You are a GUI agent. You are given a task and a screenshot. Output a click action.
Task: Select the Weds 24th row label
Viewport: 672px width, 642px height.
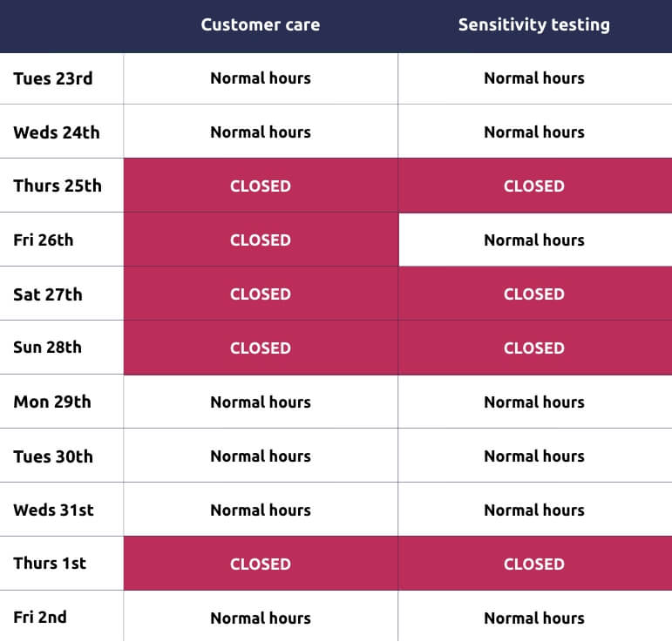tap(57, 132)
